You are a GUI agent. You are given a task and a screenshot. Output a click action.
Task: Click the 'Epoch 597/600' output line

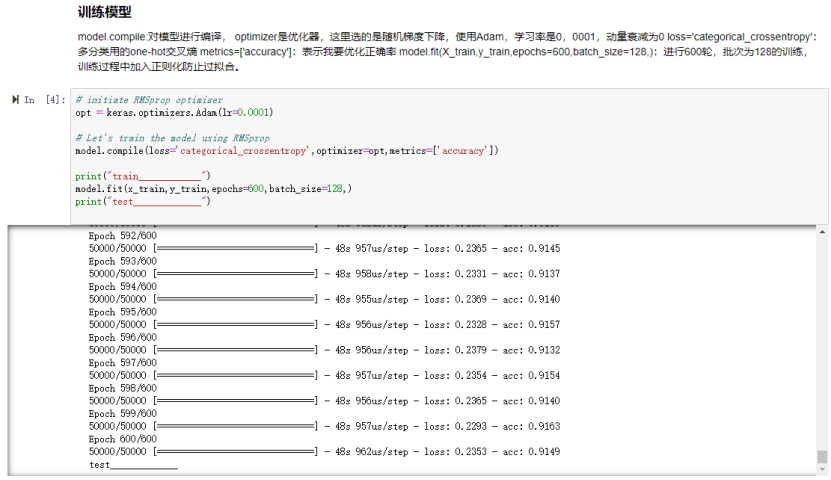tap(122, 363)
